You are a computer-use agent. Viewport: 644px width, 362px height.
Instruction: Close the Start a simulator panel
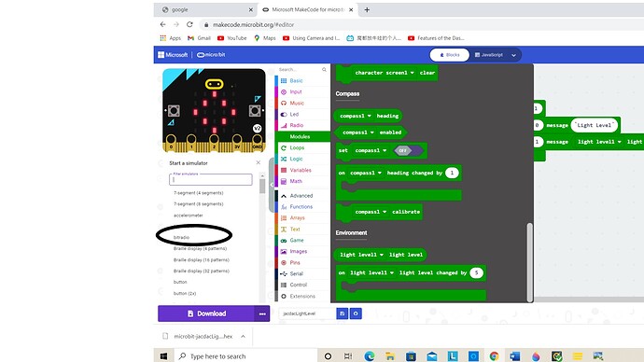(258, 163)
